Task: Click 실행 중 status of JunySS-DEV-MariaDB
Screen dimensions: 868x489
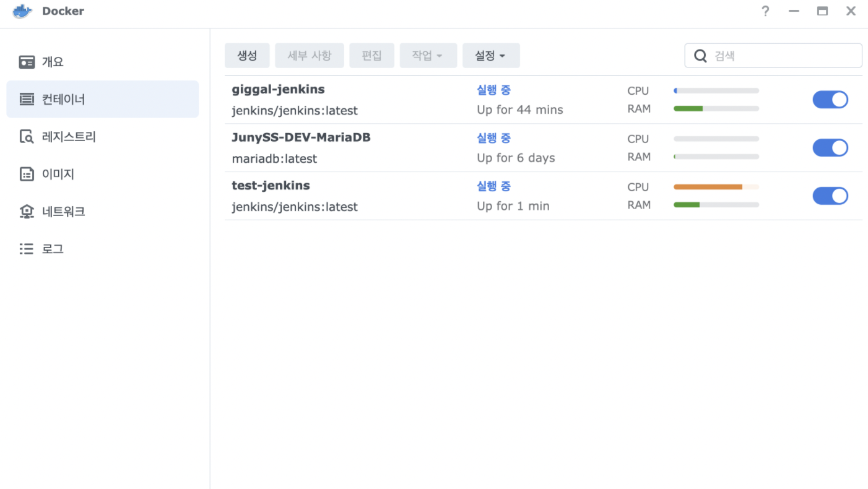Action: pyautogui.click(x=493, y=138)
